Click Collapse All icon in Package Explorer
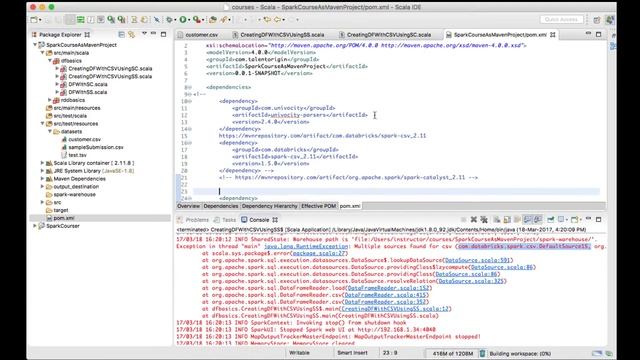The width and height of the screenshot is (640, 360). coord(121,35)
